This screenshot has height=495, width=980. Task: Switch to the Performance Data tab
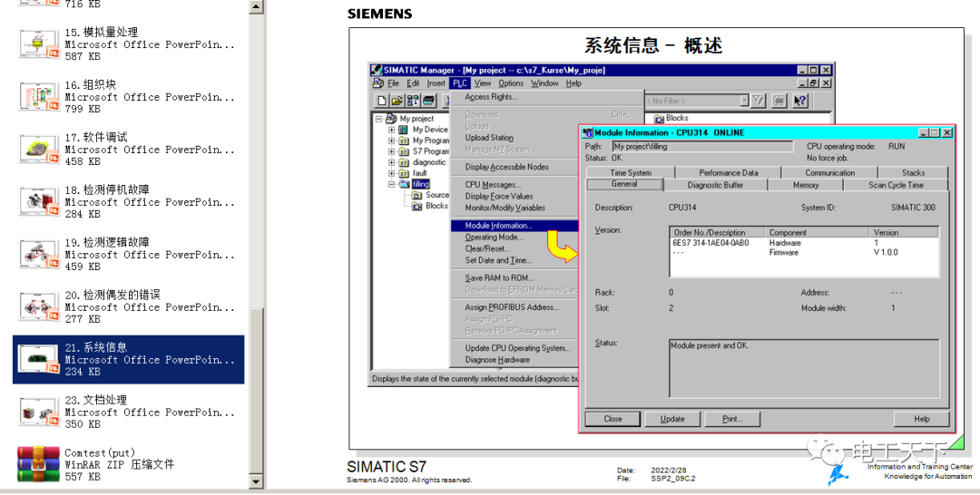click(x=728, y=172)
